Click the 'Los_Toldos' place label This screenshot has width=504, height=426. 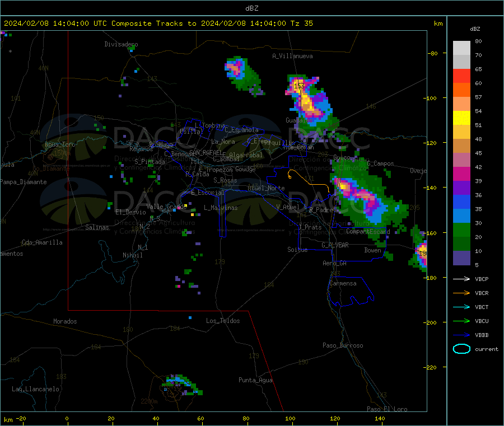(223, 321)
